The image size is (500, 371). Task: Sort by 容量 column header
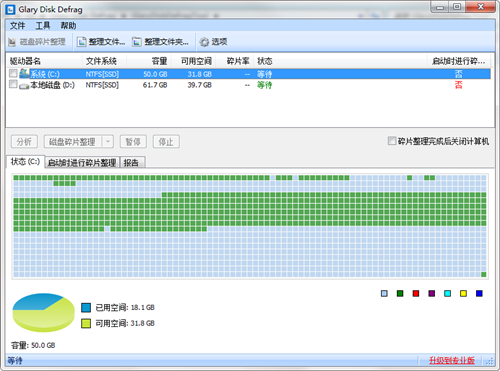pos(149,61)
